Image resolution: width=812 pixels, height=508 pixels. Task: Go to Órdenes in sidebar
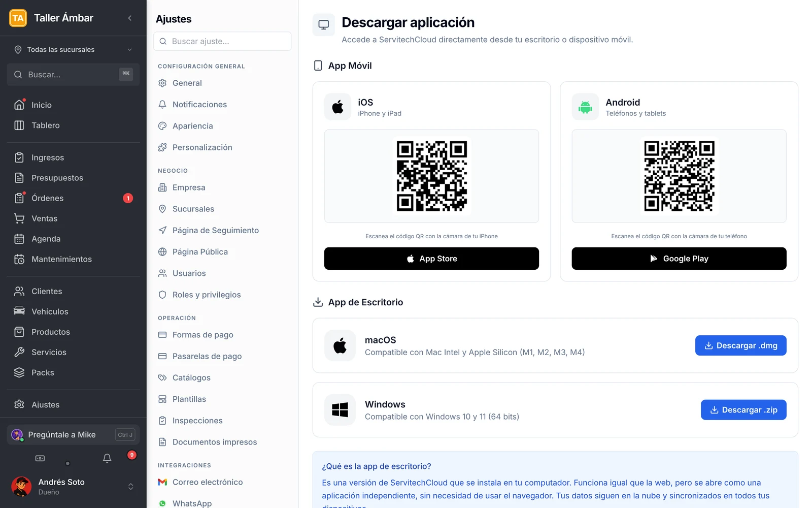(x=73, y=198)
